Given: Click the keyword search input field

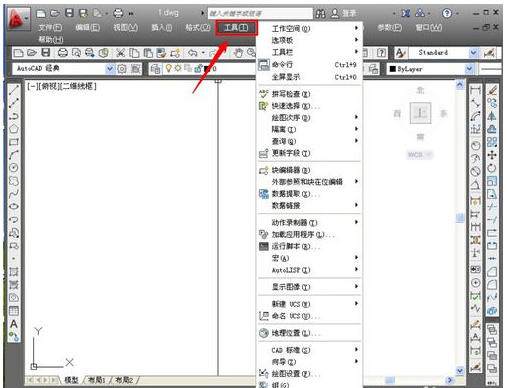Looking at the screenshot, I should point(260,13).
